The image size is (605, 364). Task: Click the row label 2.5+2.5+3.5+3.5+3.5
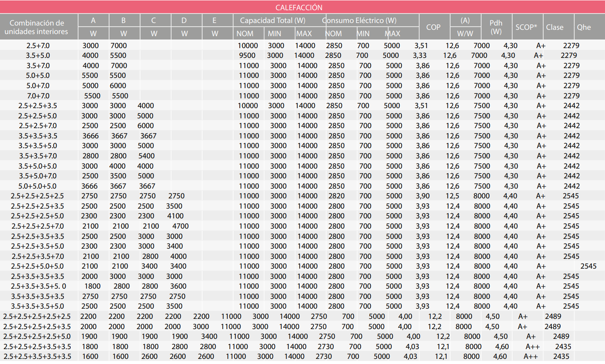pos(37,356)
